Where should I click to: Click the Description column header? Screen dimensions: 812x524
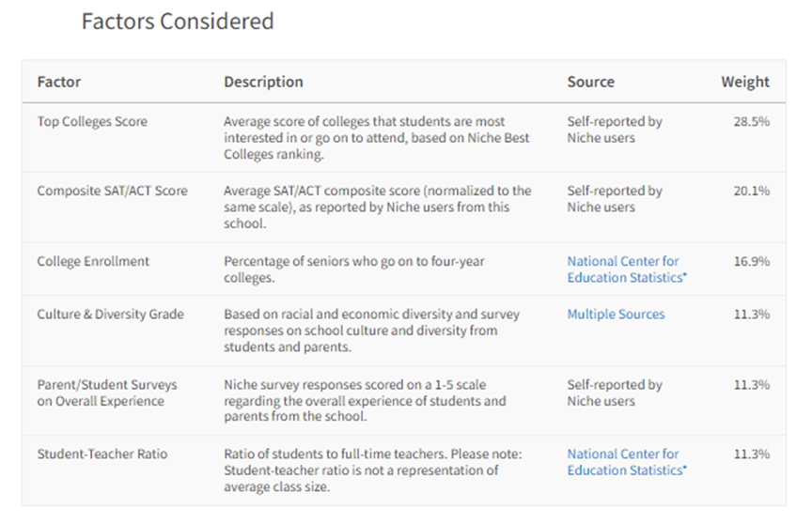point(263,82)
